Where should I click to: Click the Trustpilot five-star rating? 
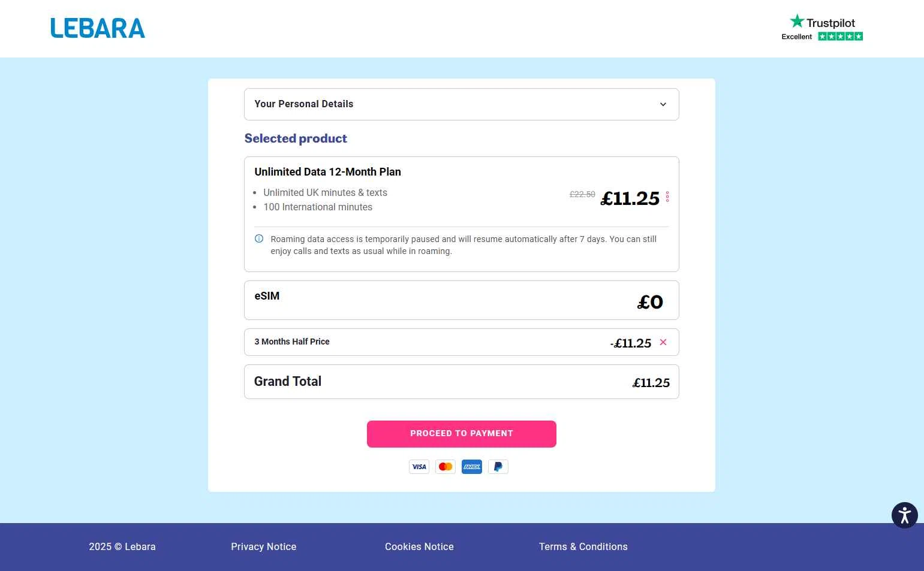tap(840, 37)
